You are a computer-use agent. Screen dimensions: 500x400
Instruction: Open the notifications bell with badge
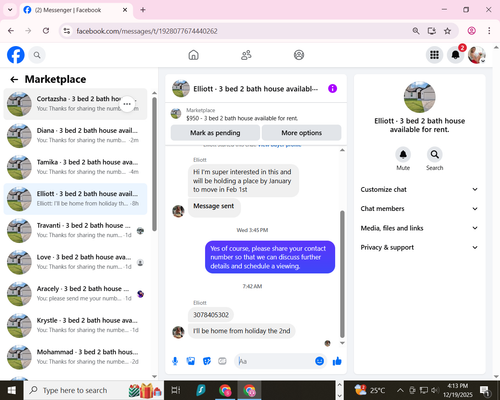456,55
